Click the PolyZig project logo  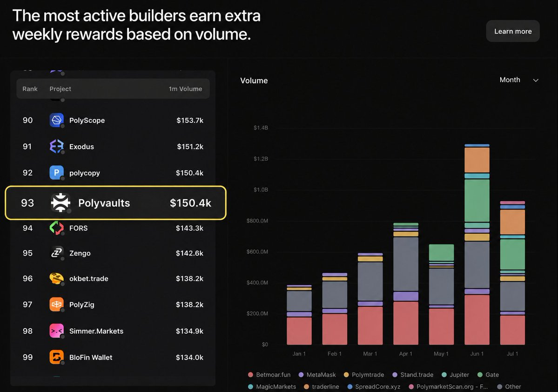click(x=57, y=304)
